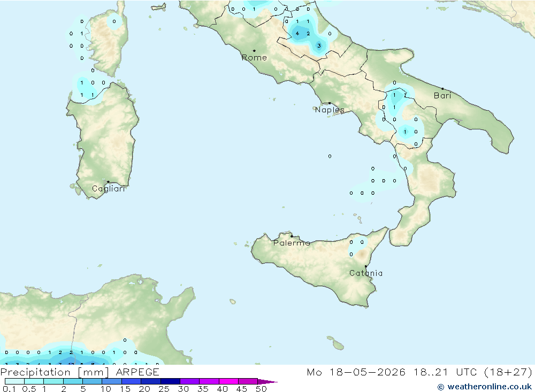Screen dimensions: 535x392
Task: Pick the 5–10 mm legend color swatch
Action: [93, 381]
